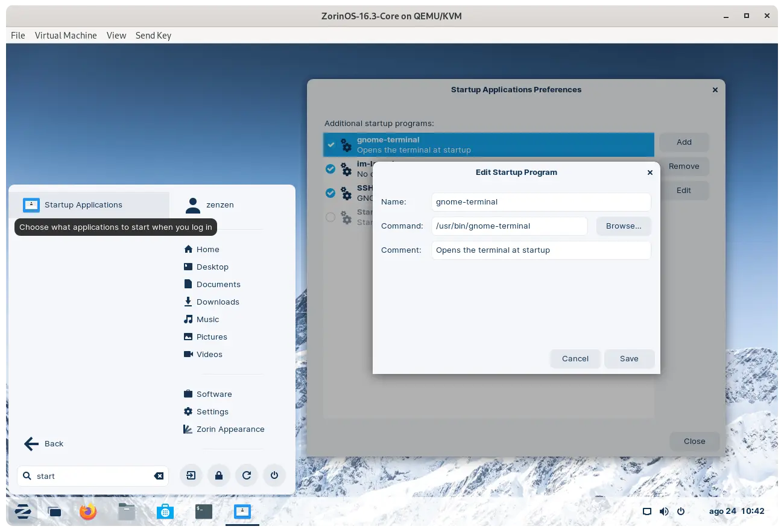Open the File menu
Viewport: 784px width, 532px height.
tap(18, 35)
